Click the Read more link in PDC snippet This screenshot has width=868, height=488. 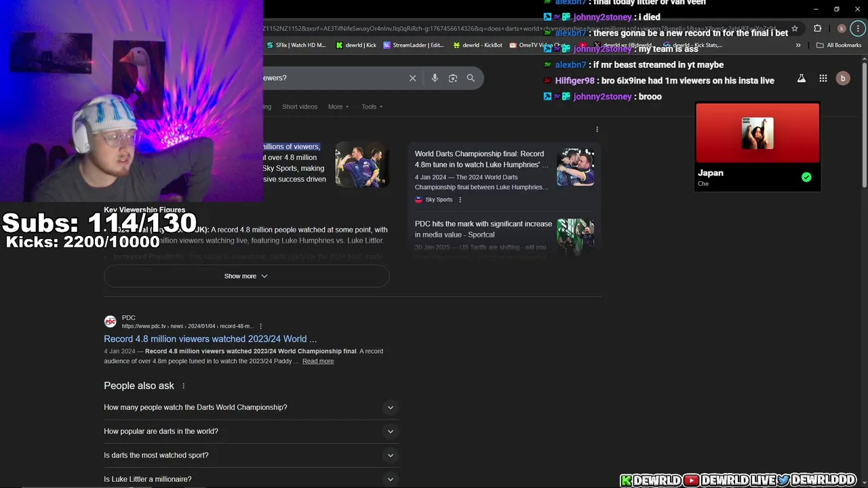tap(318, 361)
